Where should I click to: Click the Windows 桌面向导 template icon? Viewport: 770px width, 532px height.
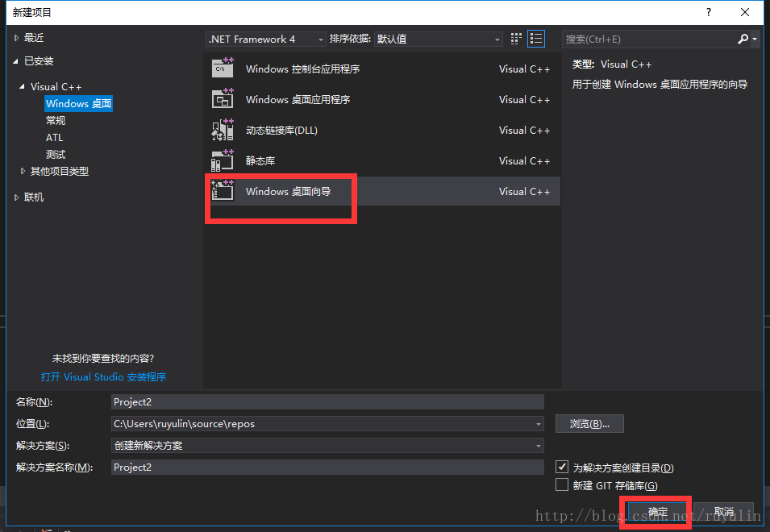(x=223, y=190)
